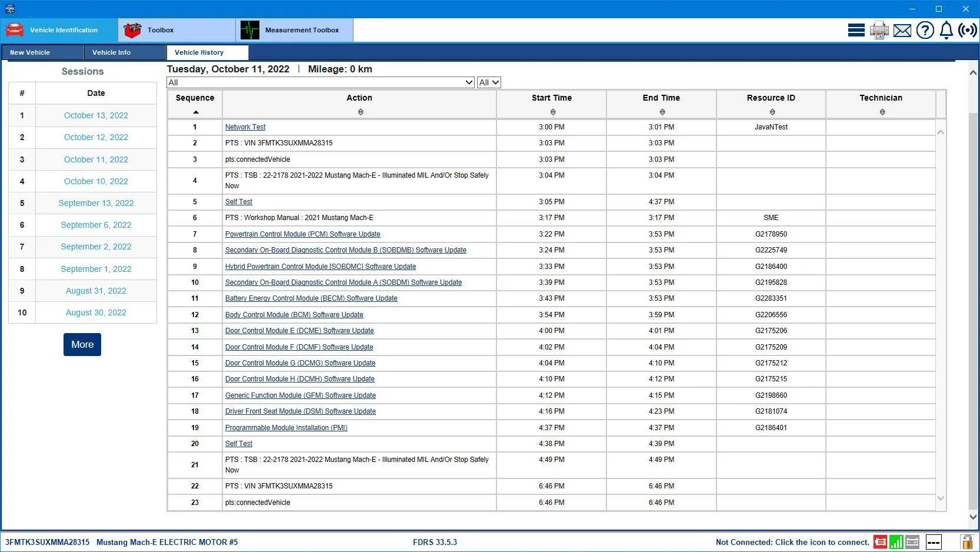Sort by Action column arrow

click(x=361, y=112)
